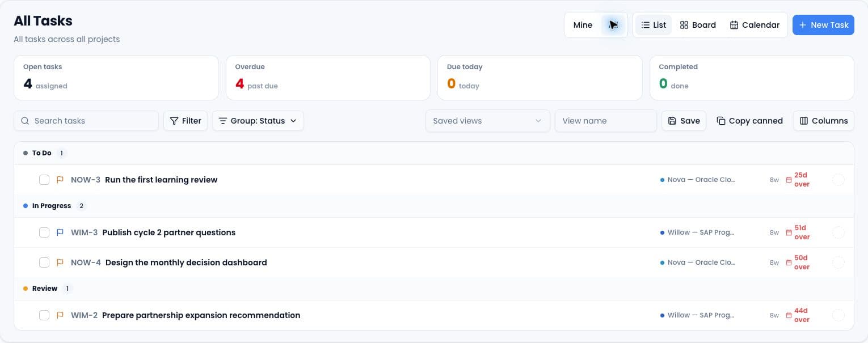
Task: Open the Columns settings
Action: tap(824, 121)
